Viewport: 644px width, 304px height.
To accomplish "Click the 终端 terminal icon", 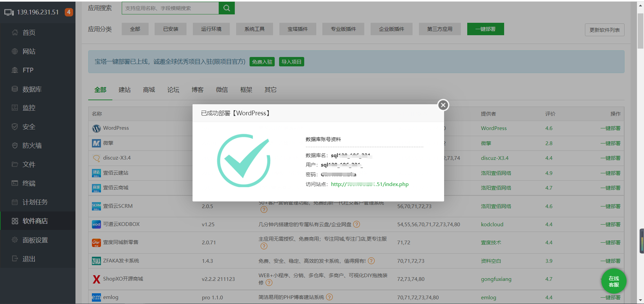I will tap(15, 183).
